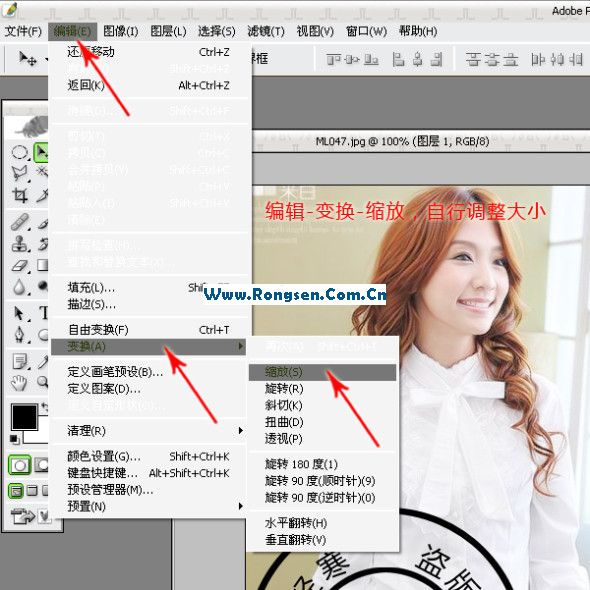
Task: Switch to Quick Mask mode
Action: (x=41, y=465)
